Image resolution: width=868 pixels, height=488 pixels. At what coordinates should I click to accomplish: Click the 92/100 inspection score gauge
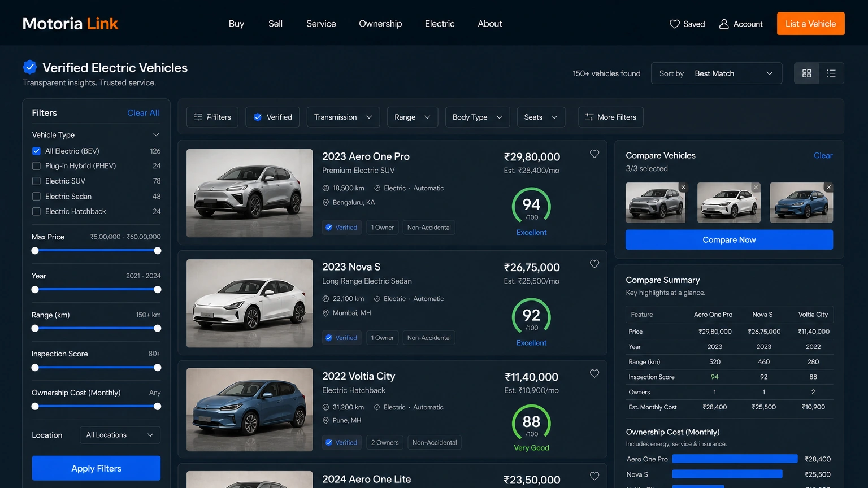pyautogui.click(x=531, y=317)
